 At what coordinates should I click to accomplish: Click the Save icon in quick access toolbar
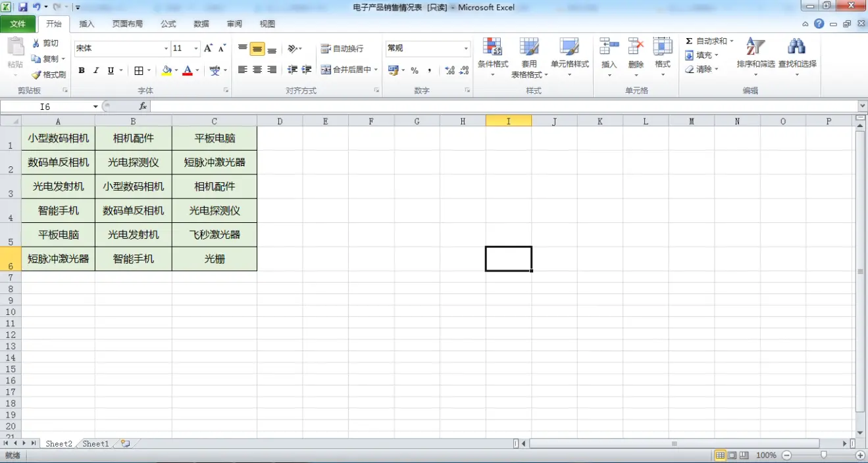[x=22, y=7]
